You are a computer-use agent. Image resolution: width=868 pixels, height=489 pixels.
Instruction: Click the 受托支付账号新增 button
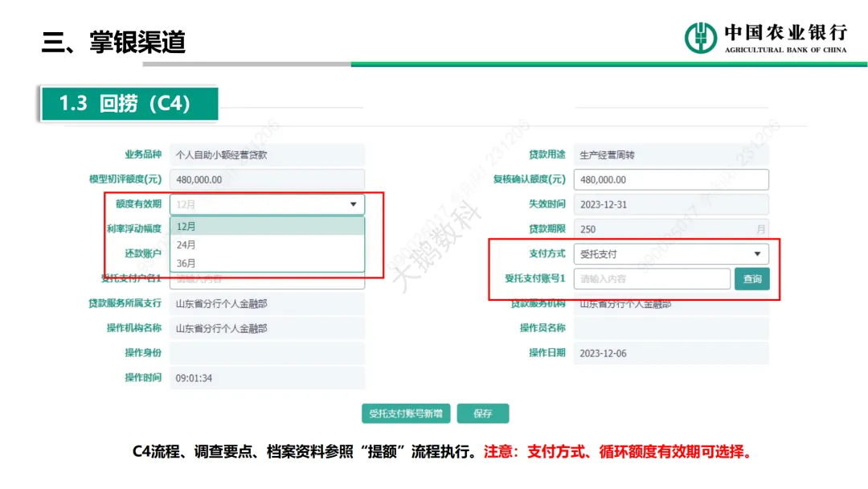click(405, 413)
